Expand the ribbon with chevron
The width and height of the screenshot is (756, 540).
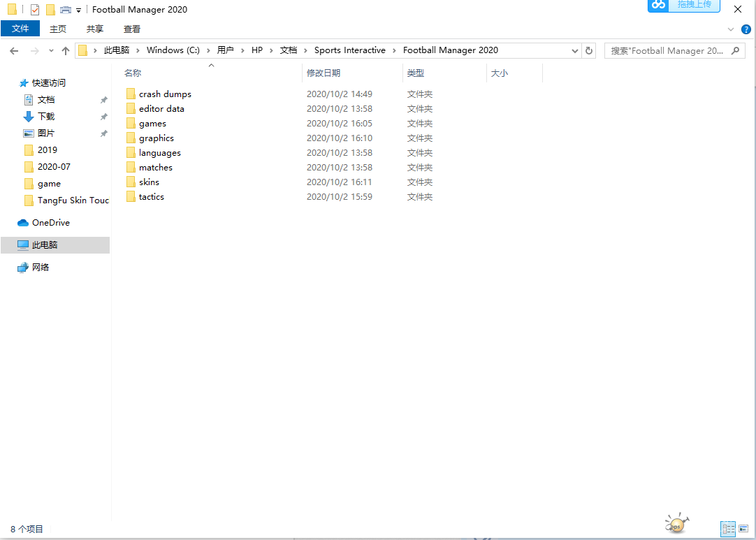(731, 29)
